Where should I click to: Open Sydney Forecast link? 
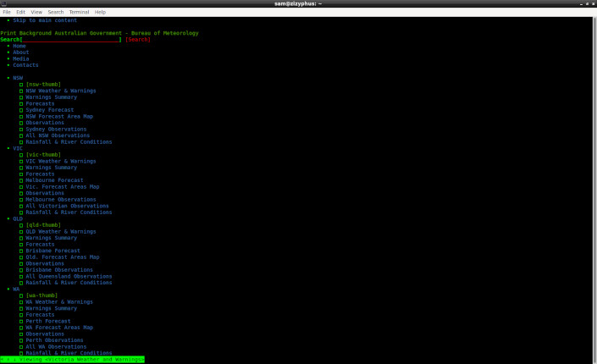50,110
